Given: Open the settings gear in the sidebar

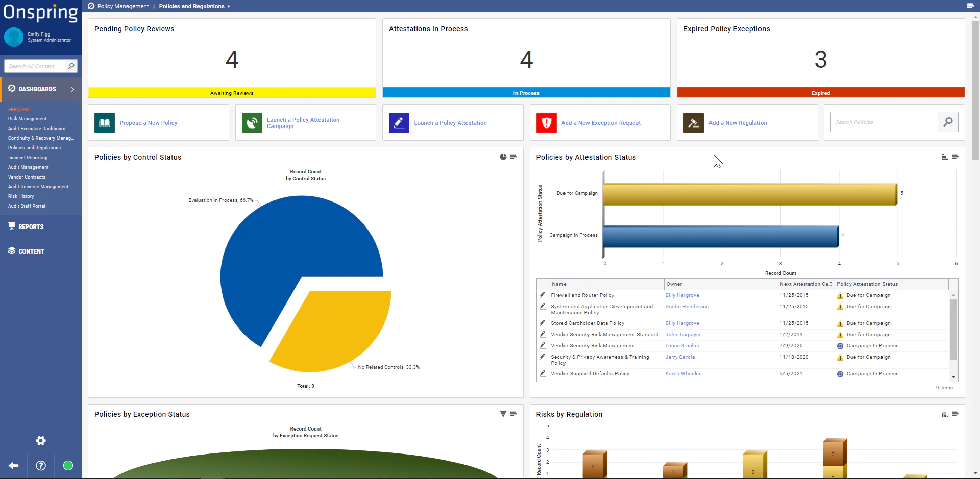Looking at the screenshot, I should [41, 441].
